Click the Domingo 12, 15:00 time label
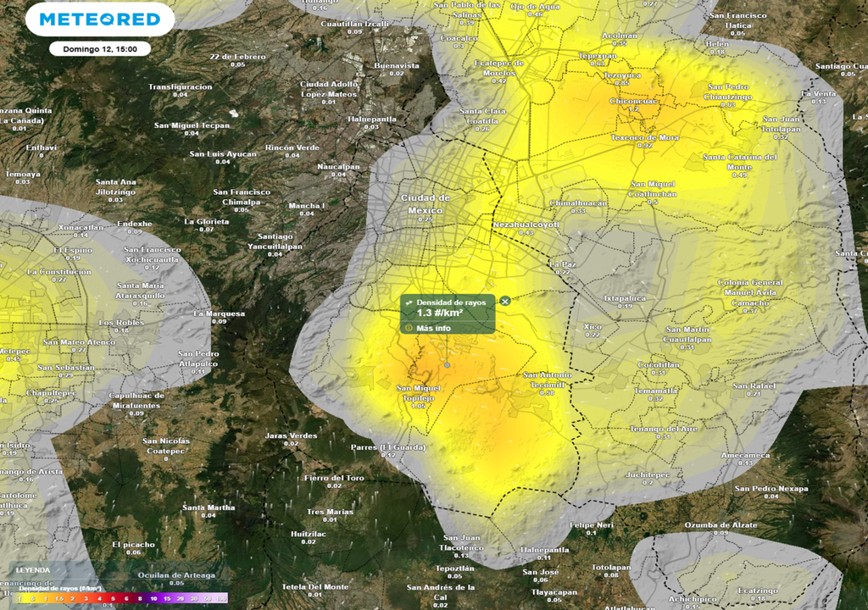The image size is (868, 610). tap(99, 48)
